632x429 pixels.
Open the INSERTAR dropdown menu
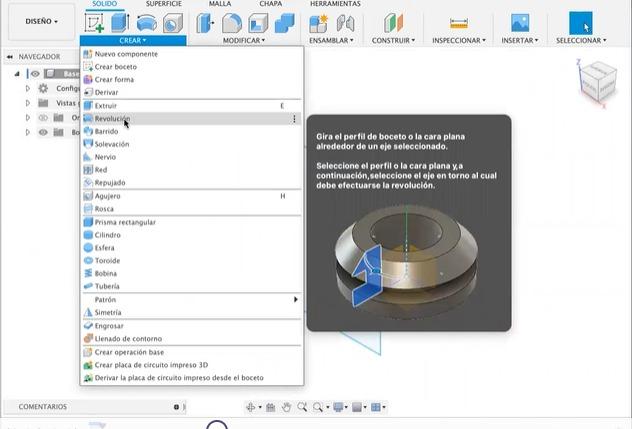tap(520, 40)
